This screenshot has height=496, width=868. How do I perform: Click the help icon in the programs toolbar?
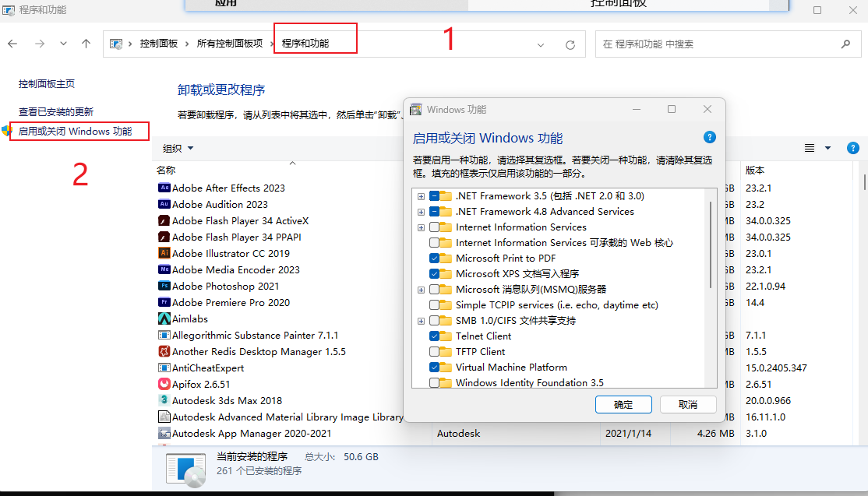tap(853, 148)
